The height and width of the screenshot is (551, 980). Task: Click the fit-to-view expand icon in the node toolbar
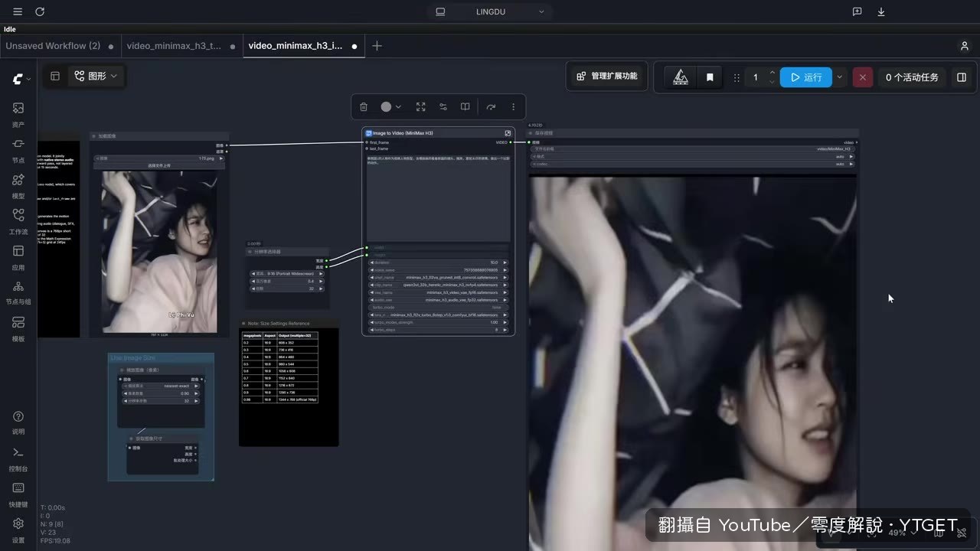click(x=420, y=107)
